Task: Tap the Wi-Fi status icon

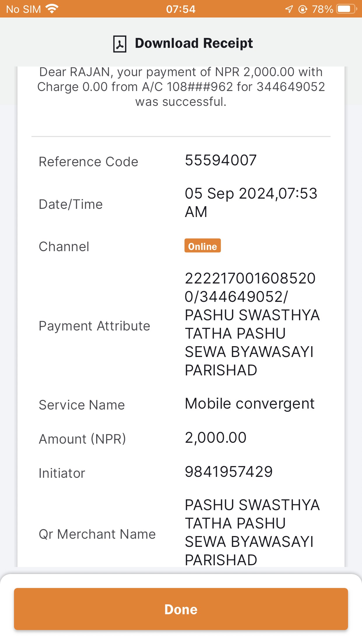Action: pos(52,9)
